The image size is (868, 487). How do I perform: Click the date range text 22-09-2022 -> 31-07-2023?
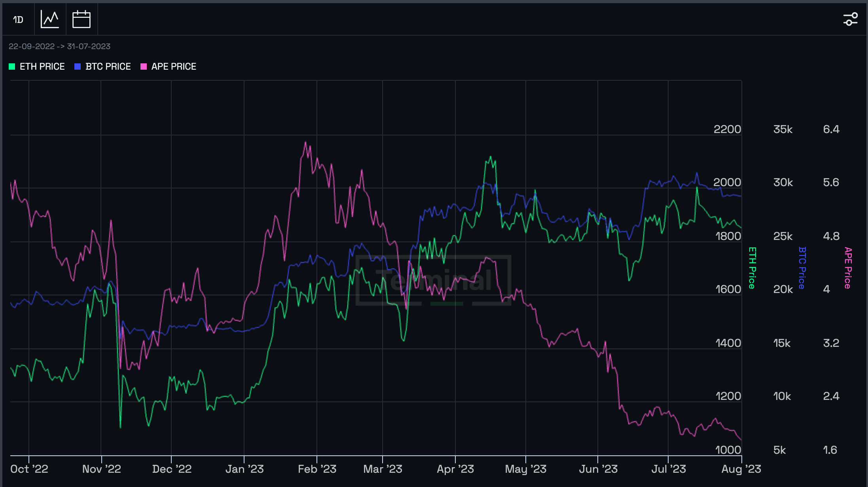(59, 46)
